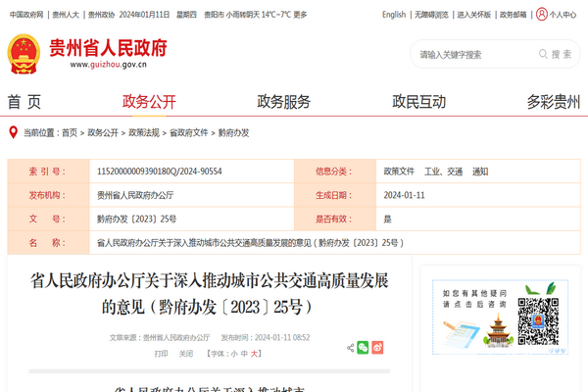Open 省政府文件 breadcrumb link
Viewport: 588px width, 392px height.
click(188, 131)
